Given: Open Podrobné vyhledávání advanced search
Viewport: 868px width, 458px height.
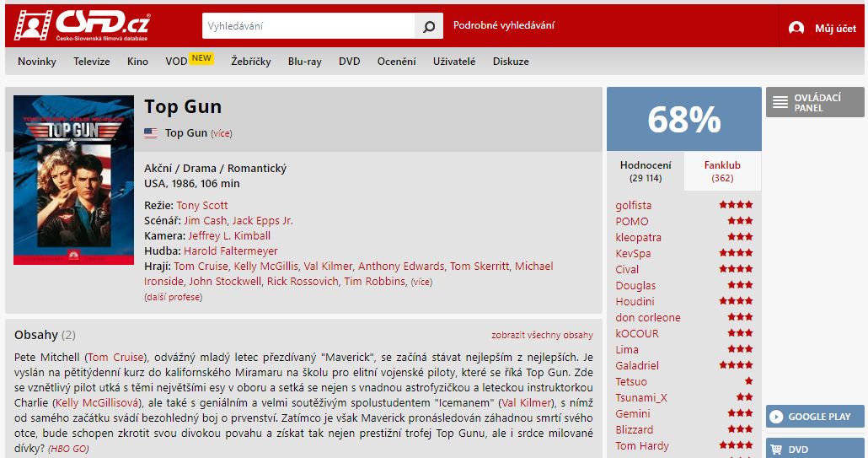Looking at the screenshot, I should [x=504, y=25].
